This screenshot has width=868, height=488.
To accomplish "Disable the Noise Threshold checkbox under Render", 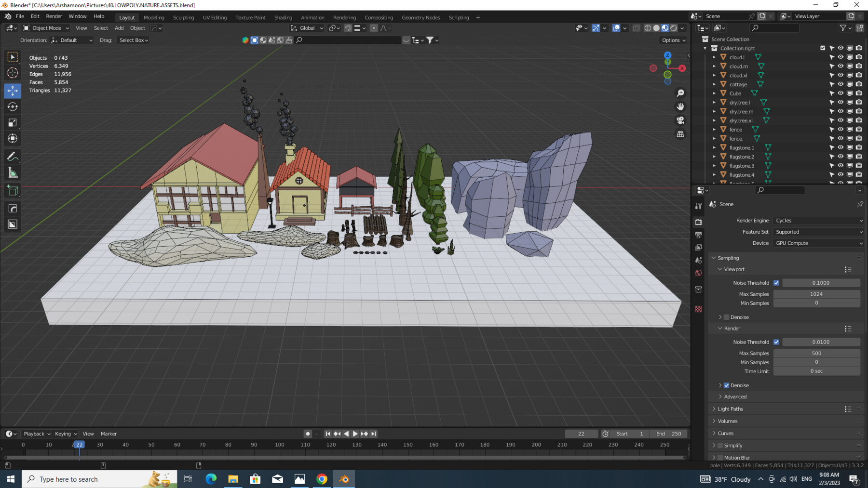I will 776,342.
